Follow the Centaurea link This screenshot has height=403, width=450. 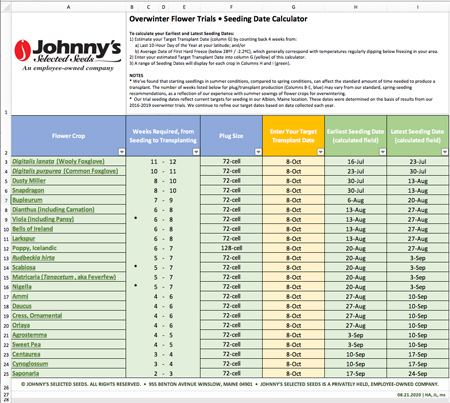click(x=26, y=355)
